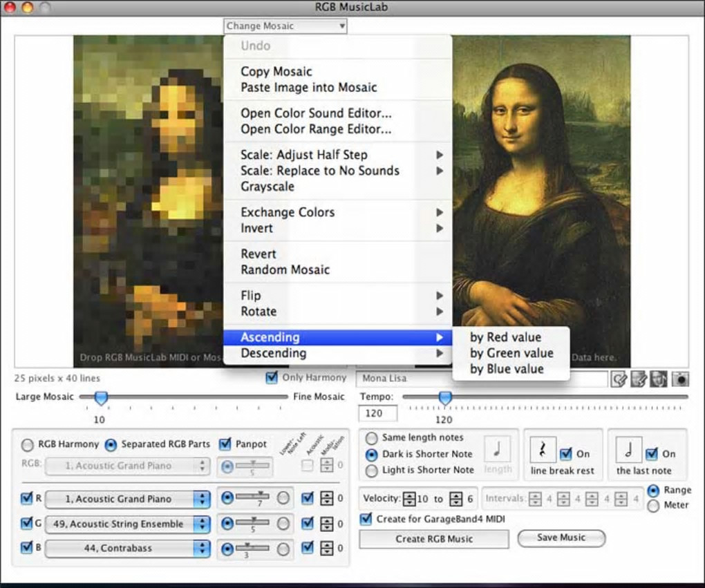Click the Tempo slider handle
705x588 pixels.
click(x=445, y=397)
